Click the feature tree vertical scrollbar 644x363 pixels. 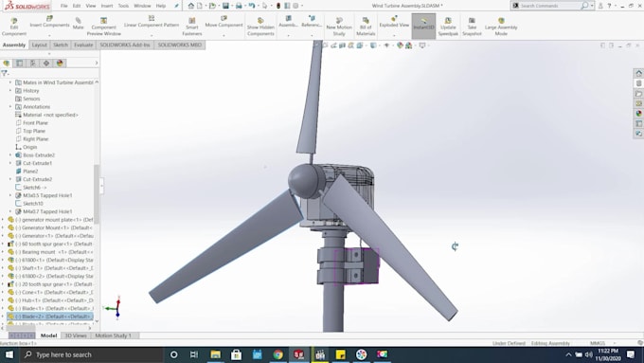click(x=97, y=193)
